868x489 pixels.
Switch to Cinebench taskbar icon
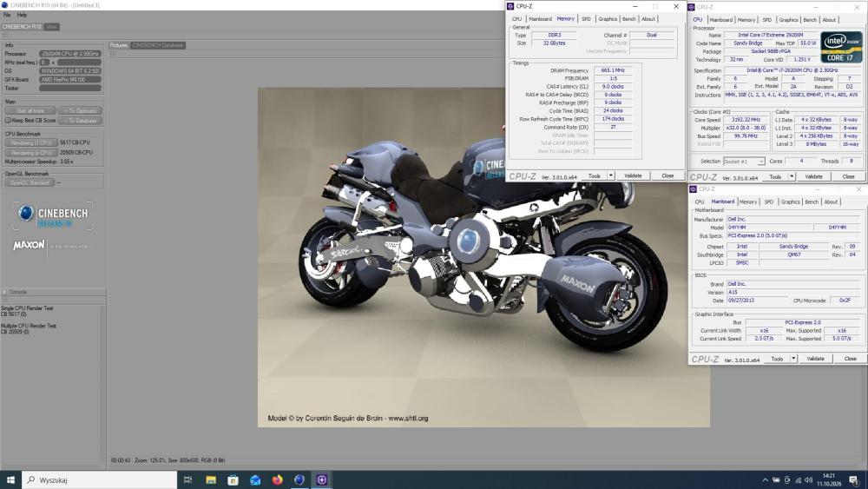coord(299,479)
